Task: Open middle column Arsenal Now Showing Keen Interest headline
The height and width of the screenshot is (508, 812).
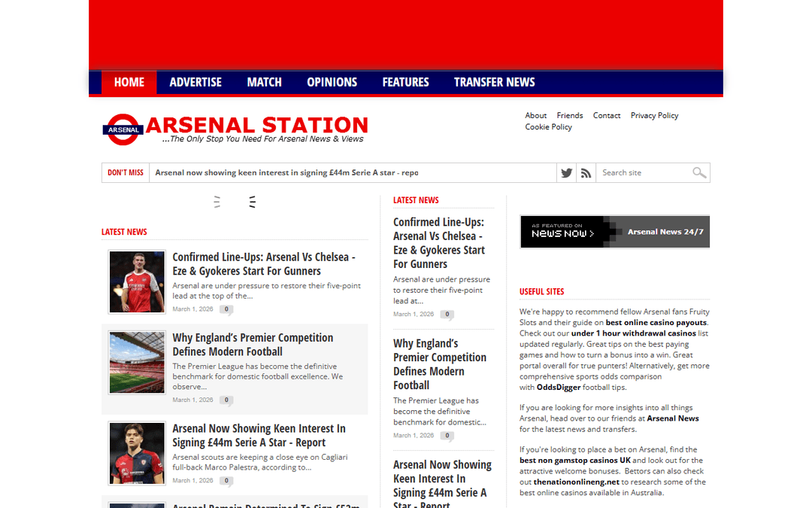Action: (442, 483)
